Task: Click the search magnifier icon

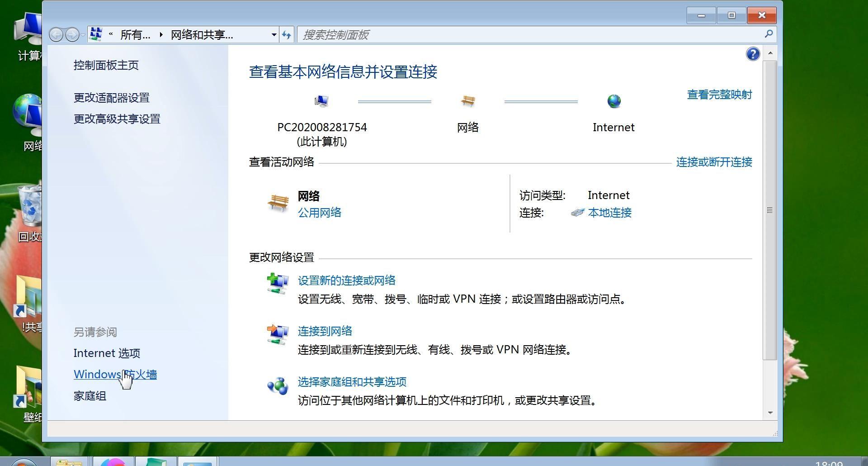Action: pyautogui.click(x=769, y=34)
